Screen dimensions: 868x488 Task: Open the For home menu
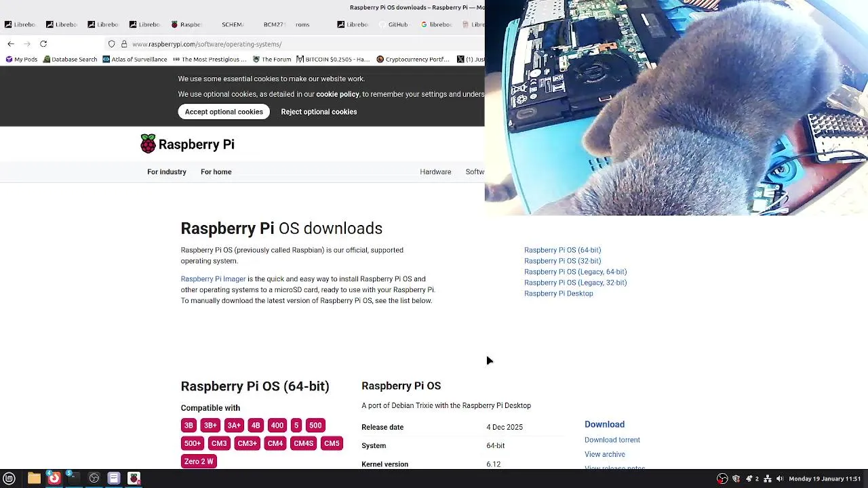[216, 171]
